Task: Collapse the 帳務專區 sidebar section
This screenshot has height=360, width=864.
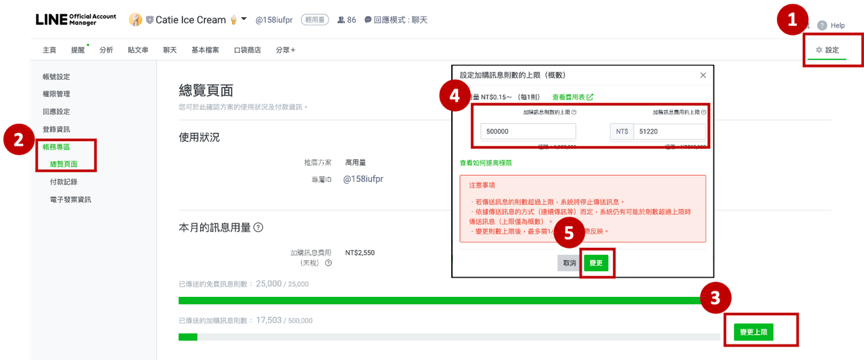Action: coord(56,147)
